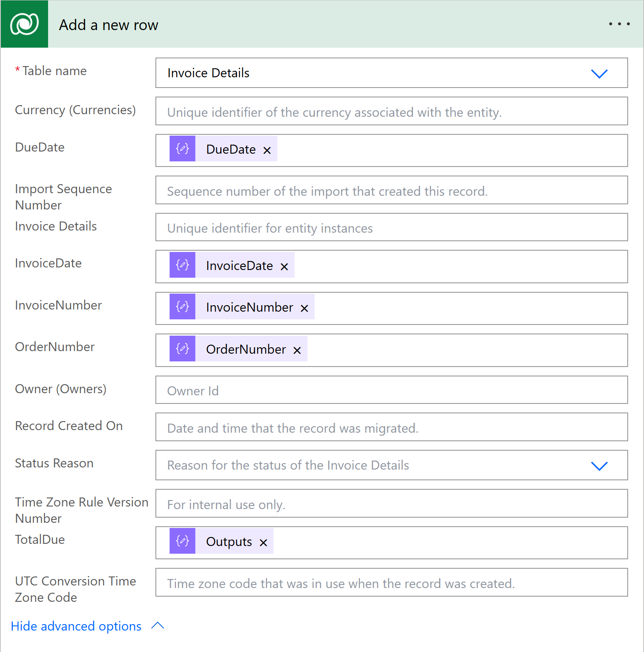
Task: Click the Hide advanced options link
Action: click(76, 626)
